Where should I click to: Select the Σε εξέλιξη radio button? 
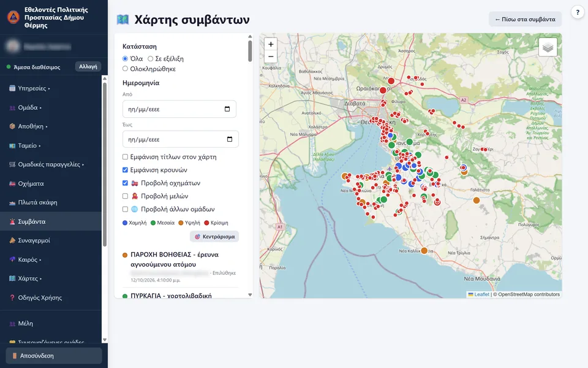(151, 59)
